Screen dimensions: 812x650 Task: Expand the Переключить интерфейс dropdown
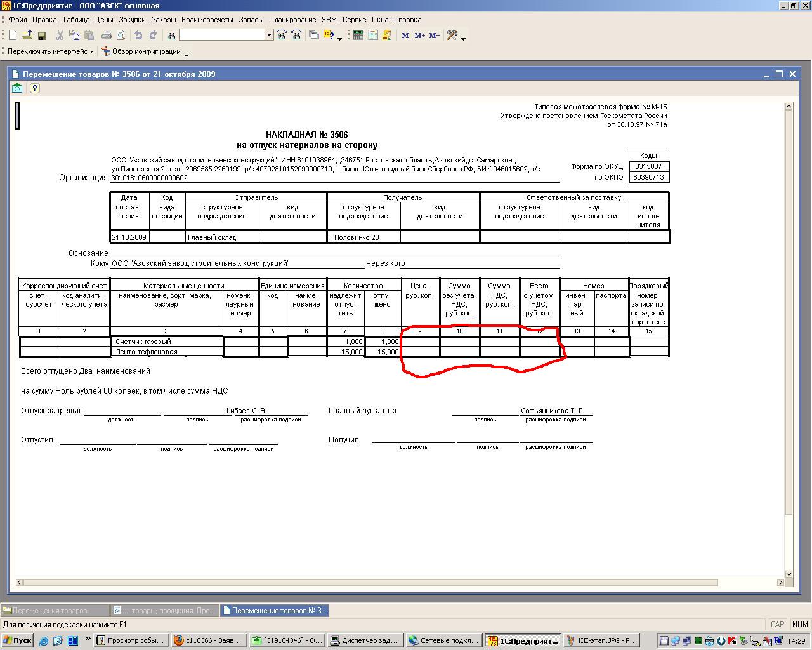91,52
